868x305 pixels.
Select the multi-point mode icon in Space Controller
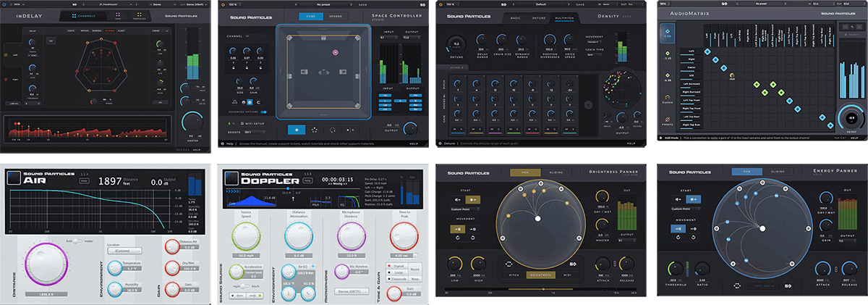(x=315, y=130)
